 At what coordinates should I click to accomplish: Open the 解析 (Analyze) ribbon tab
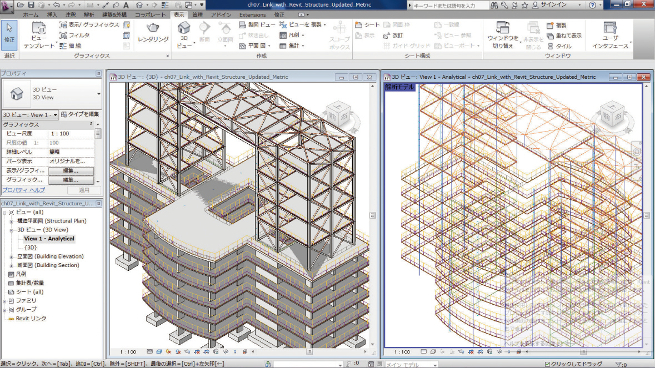pyautogui.click(x=89, y=15)
